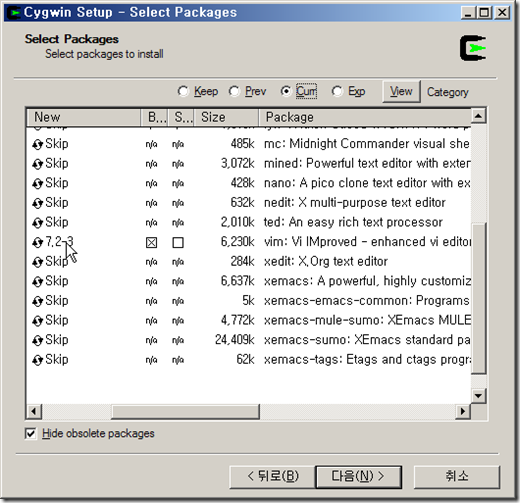The height and width of the screenshot is (503, 520).
Task: Click the cycle icon for xedit package
Action: click(38, 262)
